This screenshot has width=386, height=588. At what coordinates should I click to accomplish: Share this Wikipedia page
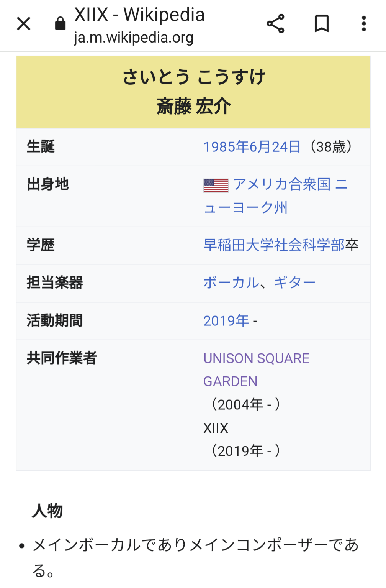276,24
